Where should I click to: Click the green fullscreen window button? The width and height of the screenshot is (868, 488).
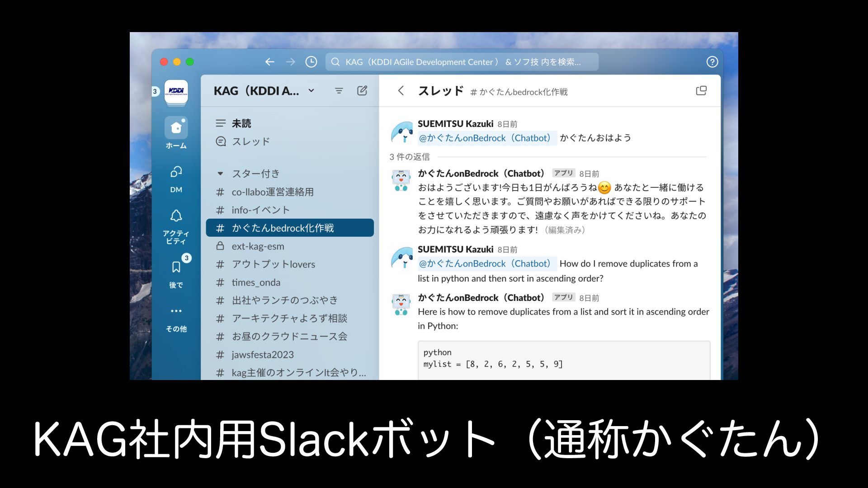point(190,62)
